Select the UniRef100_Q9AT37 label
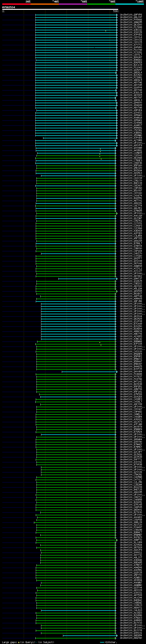The image size is (146, 644). (131, 278)
